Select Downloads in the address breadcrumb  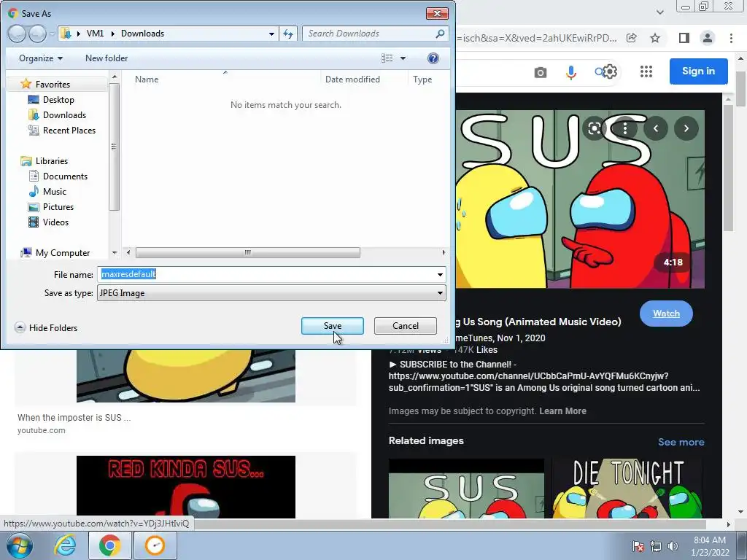point(142,34)
